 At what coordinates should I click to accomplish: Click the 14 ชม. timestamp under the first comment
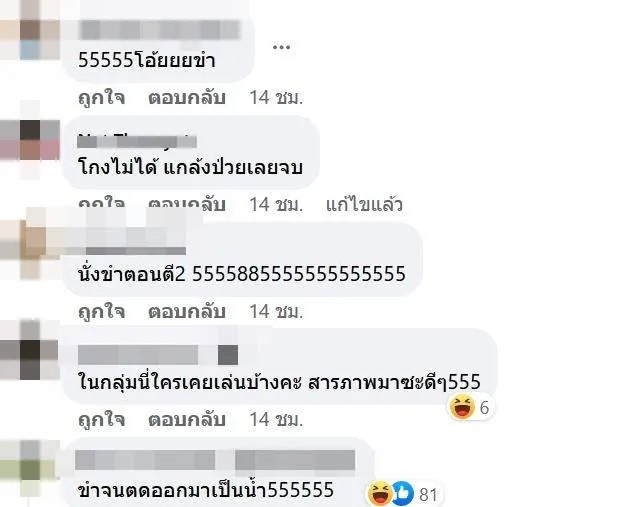(x=276, y=98)
